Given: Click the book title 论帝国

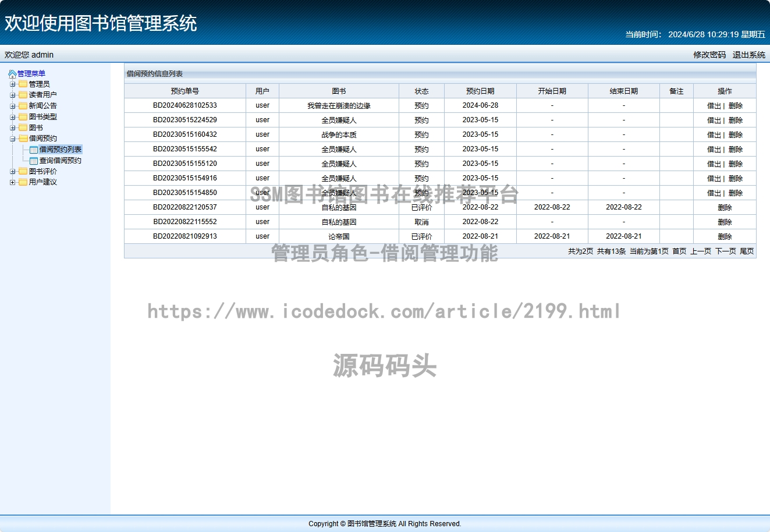Looking at the screenshot, I should pos(339,237).
